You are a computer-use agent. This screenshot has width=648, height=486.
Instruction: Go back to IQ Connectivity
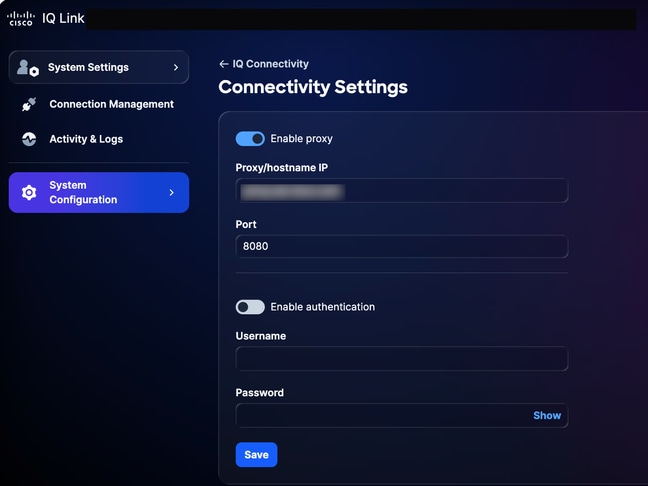[x=264, y=64]
